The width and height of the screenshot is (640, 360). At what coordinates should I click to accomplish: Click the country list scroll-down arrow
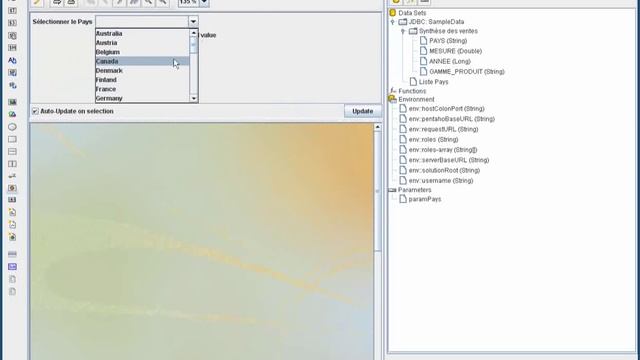tap(194, 98)
